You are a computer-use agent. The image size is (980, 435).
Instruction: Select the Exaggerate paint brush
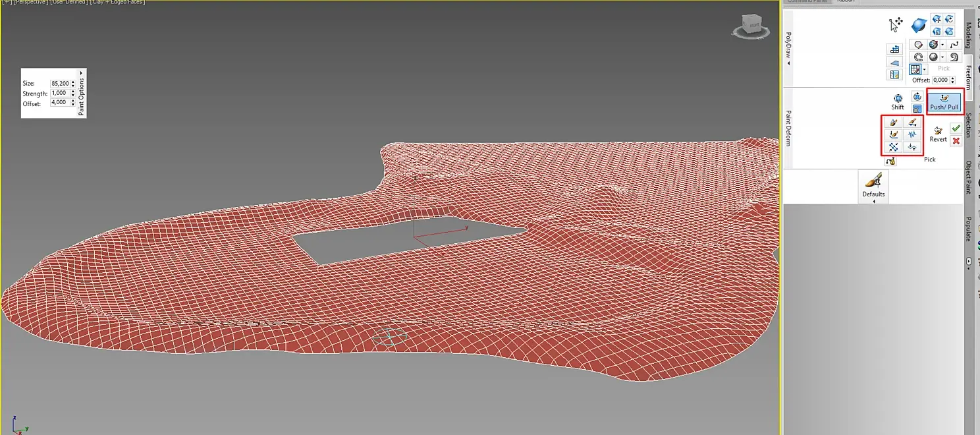tap(912, 147)
